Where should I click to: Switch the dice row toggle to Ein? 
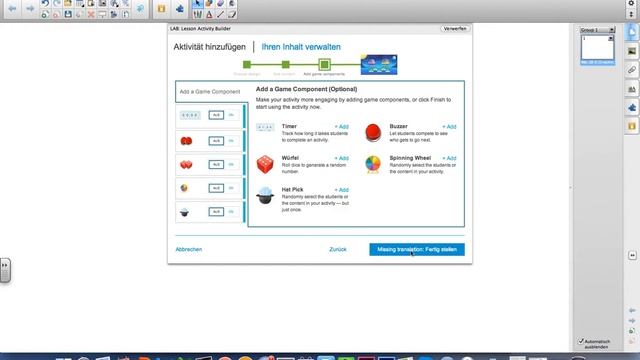[x=231, y=164]
